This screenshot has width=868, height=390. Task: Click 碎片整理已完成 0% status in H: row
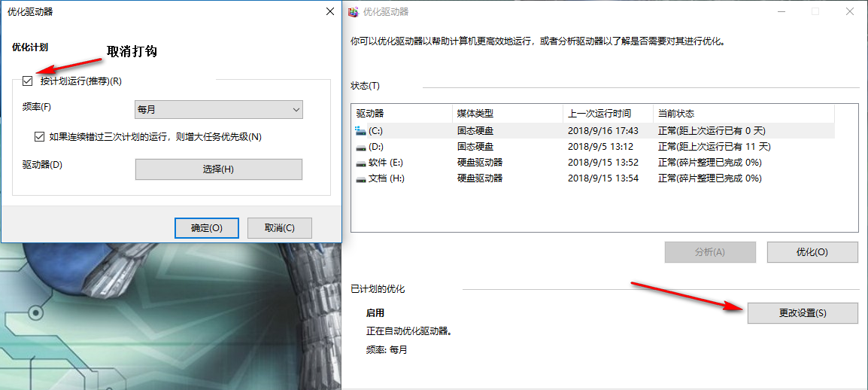[x=710, y=179]
